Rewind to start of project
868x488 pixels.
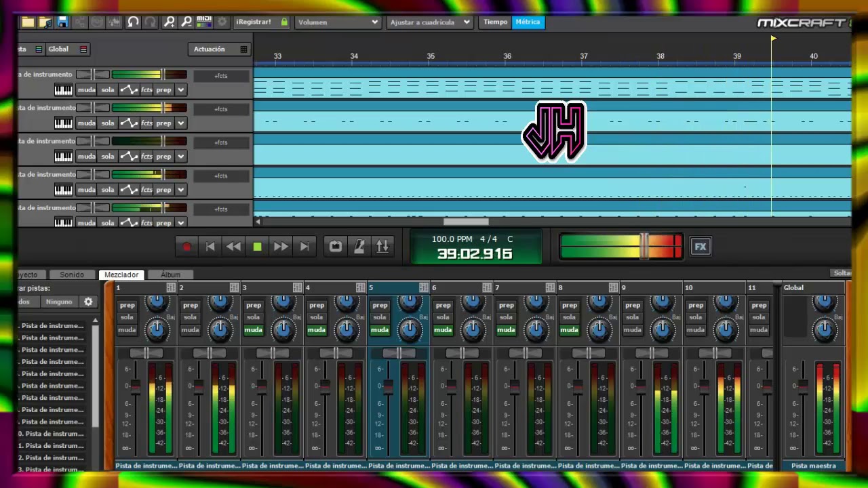coord(210,247)
